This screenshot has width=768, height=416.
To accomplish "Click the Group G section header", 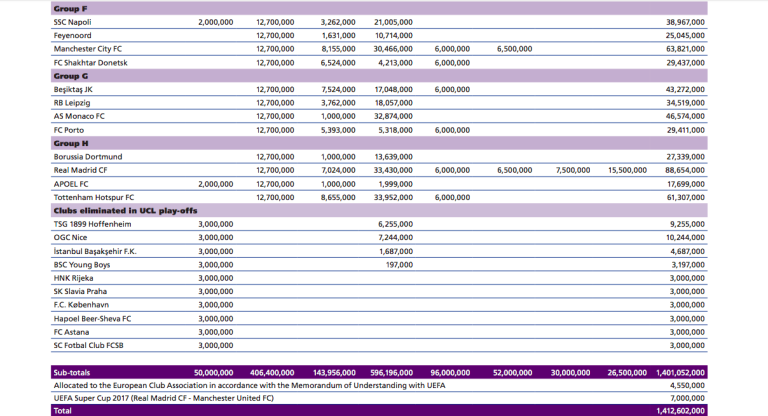I will click(70, 75).
